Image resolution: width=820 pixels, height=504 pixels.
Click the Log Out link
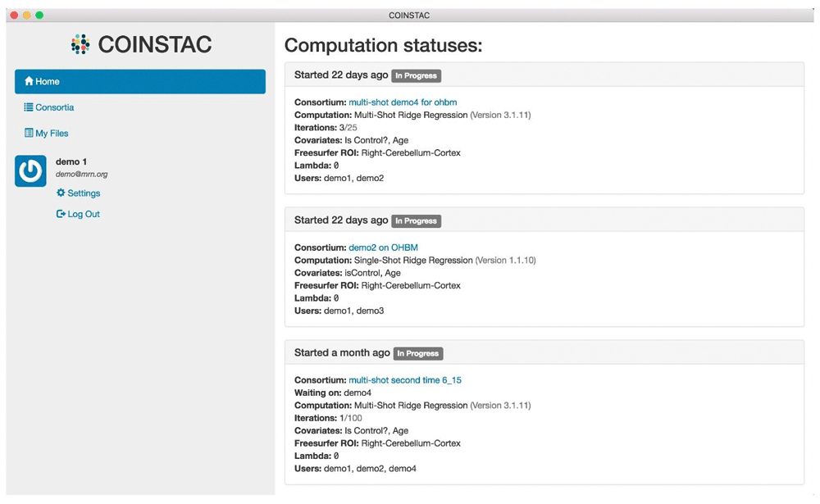point(78,214)
